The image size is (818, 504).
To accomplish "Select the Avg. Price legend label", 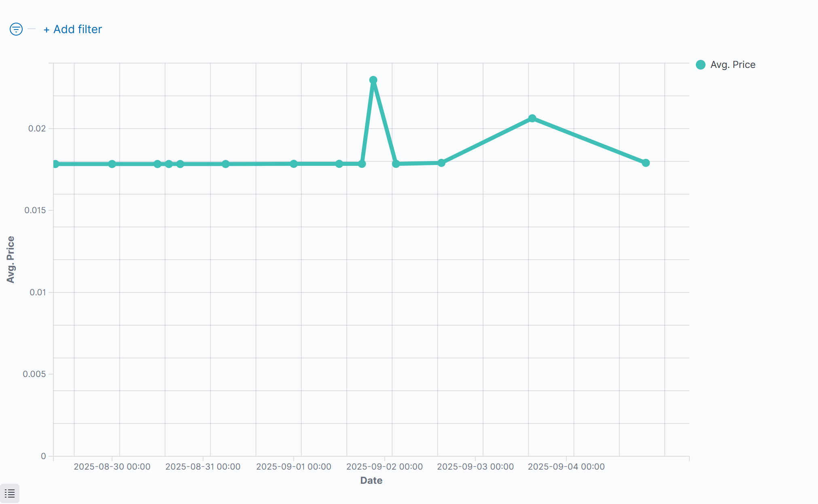I will tap(733, 65).
